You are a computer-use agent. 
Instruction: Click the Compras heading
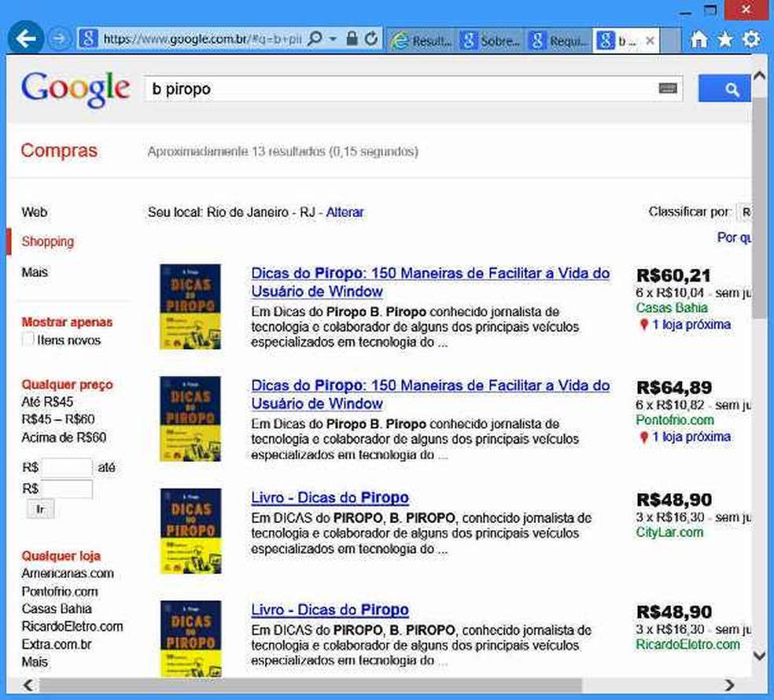click(x=59, y=150)
